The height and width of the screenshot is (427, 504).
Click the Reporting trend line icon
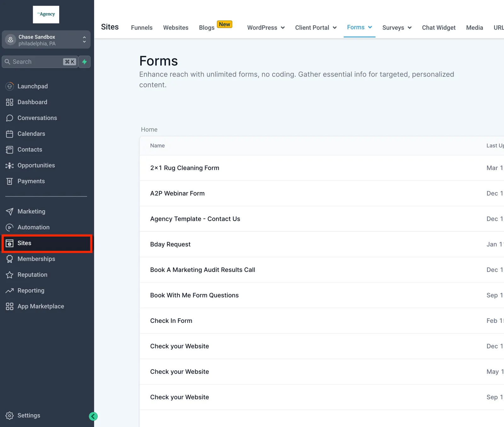[x=10, y=290]
